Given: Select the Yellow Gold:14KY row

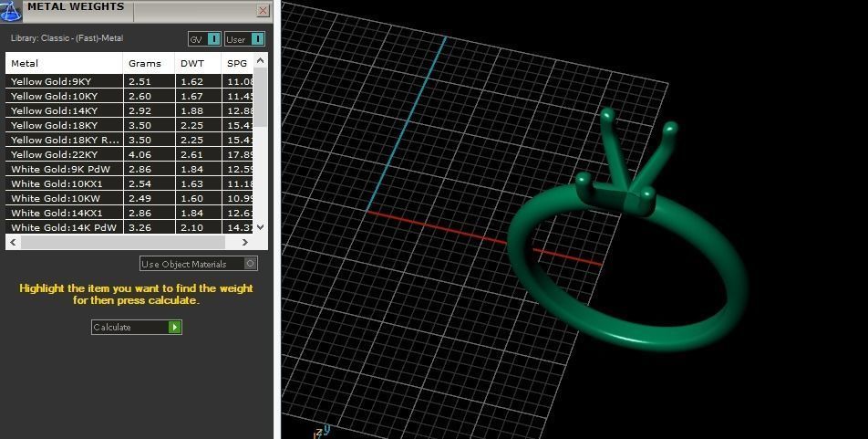Looking at the screenshot, I should (129, 110).
